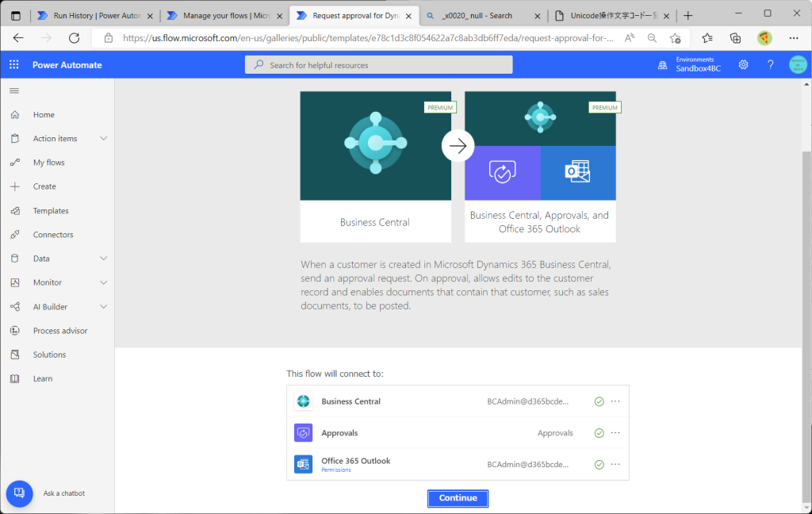Open Learn in sidebar
Image resolution: width=812 pixels, height=514 pixels.
[x=43, y=378]
